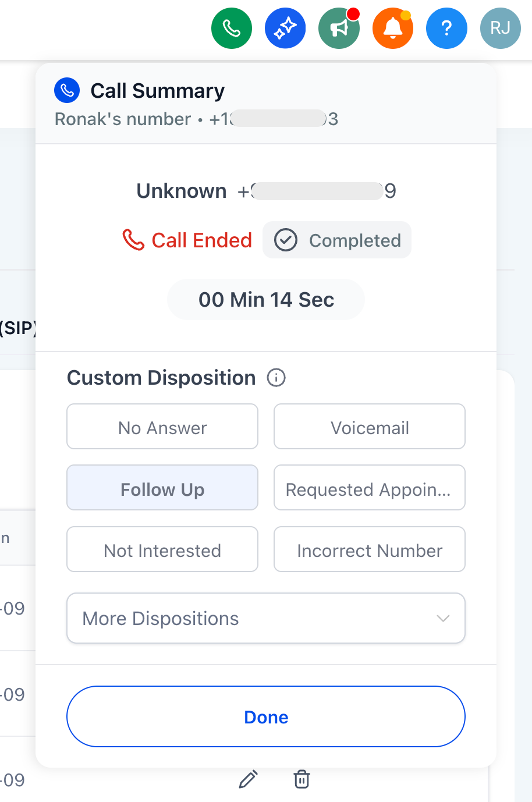Click the Custom Disposition info icon
This screenshot has width=532, height=802.
tap(276, 378)
